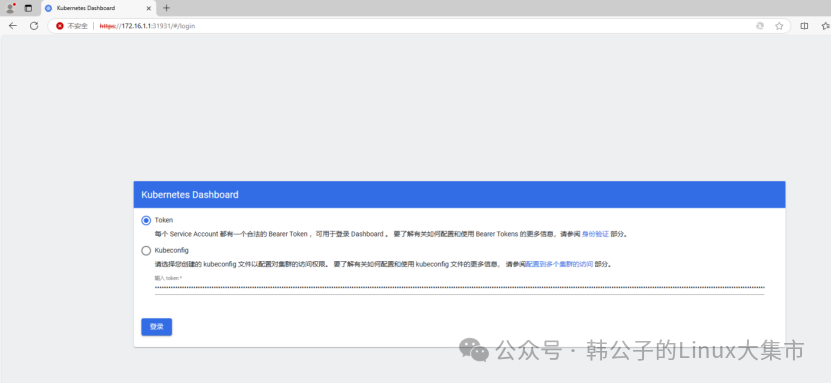The image size is (831, 383).
Task: Select the Token radio button
Action: pyautogui.click(x=146, y=220)
